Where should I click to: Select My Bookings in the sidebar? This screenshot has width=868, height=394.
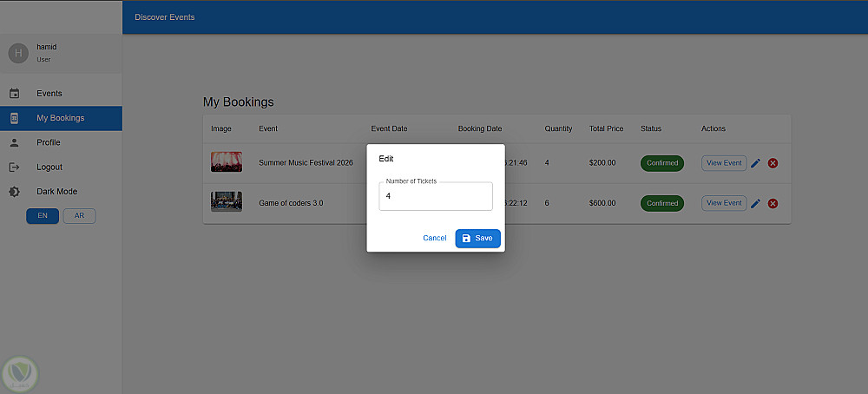pos(61,118)
